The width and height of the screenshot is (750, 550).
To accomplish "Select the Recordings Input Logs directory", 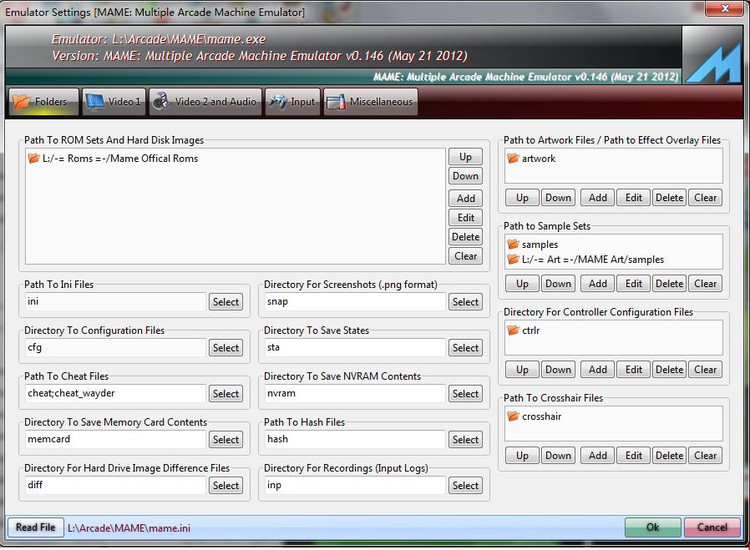I will click(465, 485).
